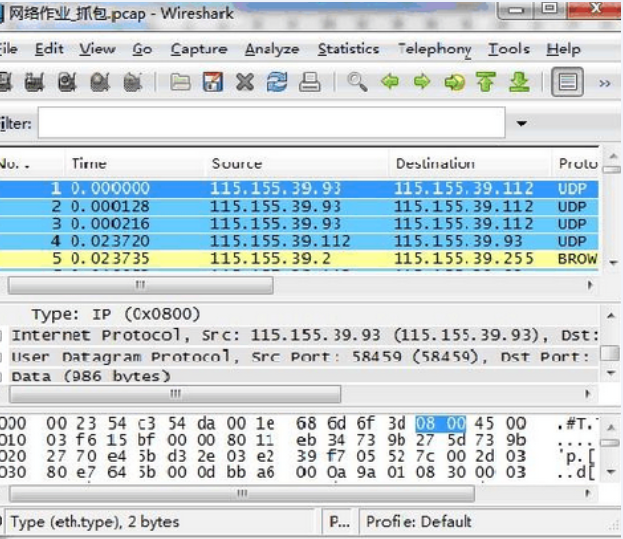This screenshot has width=623, height=539.
Task: Click Profile: Default in status bar
Action: 418,522
